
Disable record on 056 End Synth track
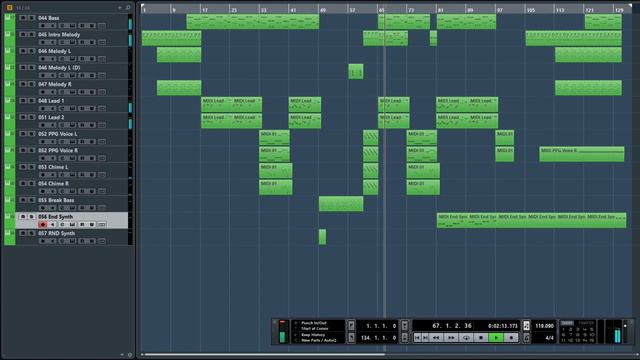(x=43, y=224)
